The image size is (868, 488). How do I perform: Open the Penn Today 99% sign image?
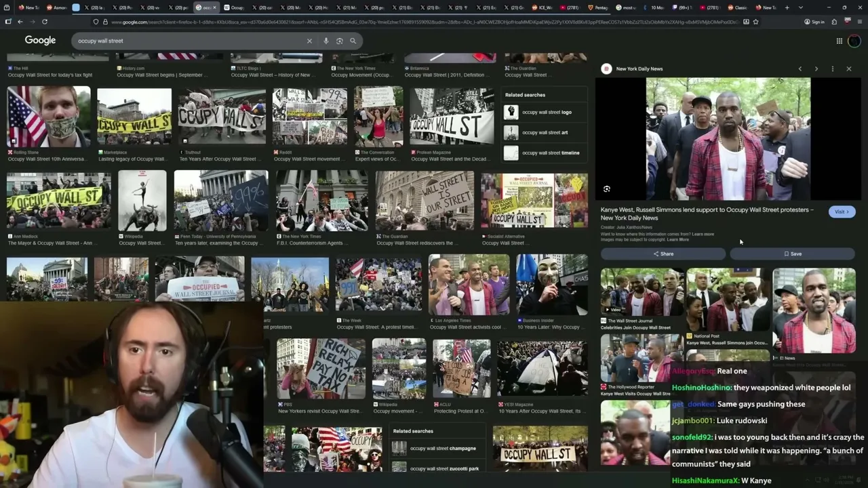coord(221,201)
